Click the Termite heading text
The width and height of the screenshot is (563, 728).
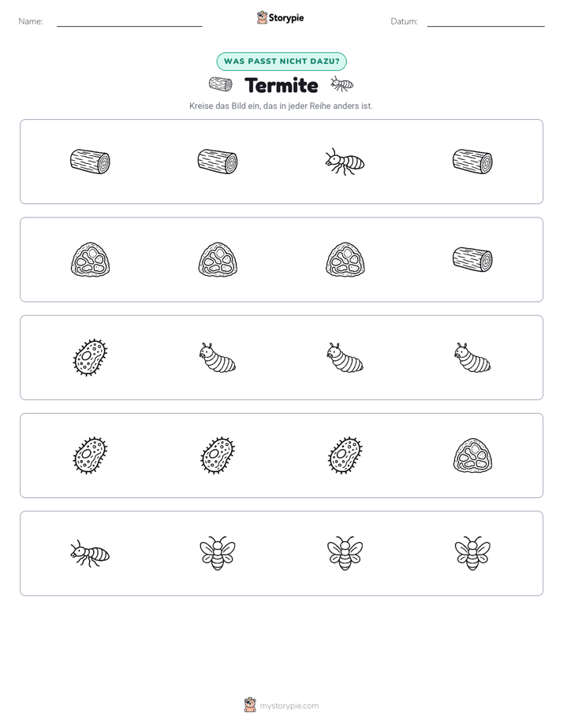281,85
